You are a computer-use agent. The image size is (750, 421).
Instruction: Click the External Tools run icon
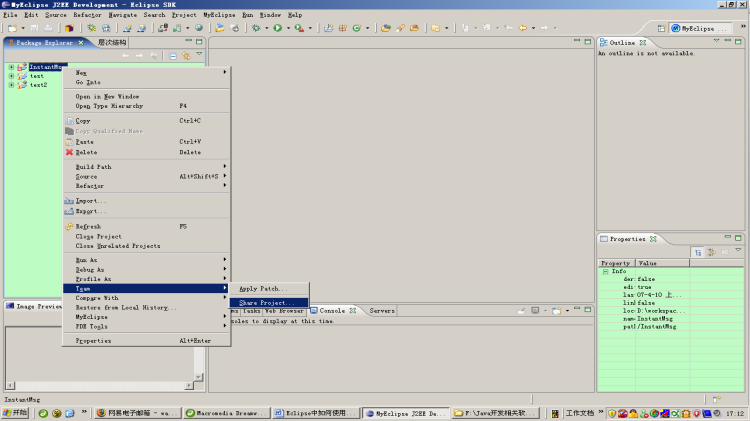299,28
